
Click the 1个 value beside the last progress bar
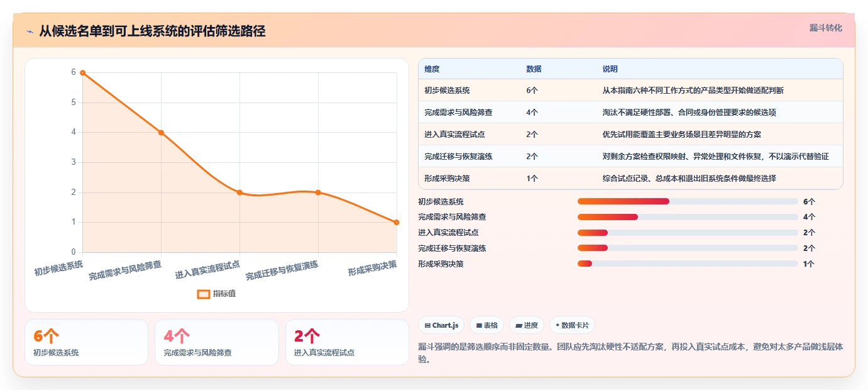click(809, 264)
